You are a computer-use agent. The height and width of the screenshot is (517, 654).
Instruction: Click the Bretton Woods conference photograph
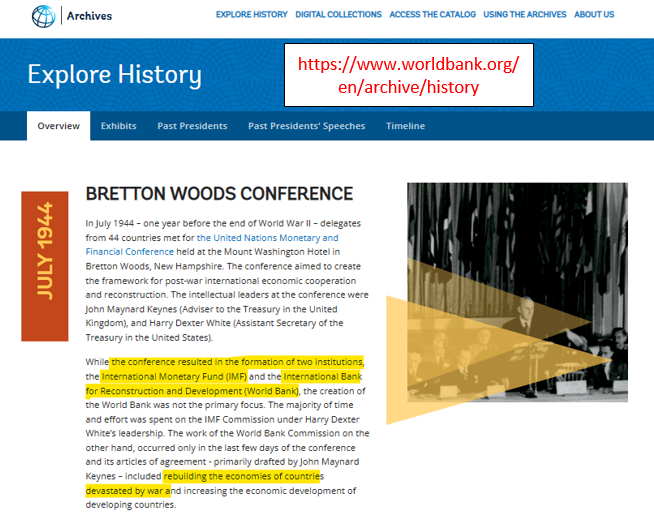point(517,292)
